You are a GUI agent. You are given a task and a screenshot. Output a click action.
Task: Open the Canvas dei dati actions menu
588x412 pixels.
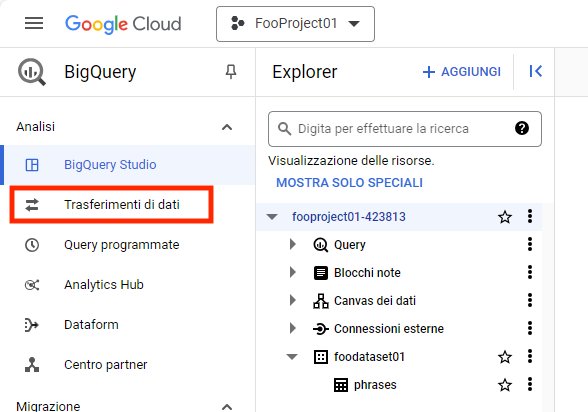pos(530,300)
